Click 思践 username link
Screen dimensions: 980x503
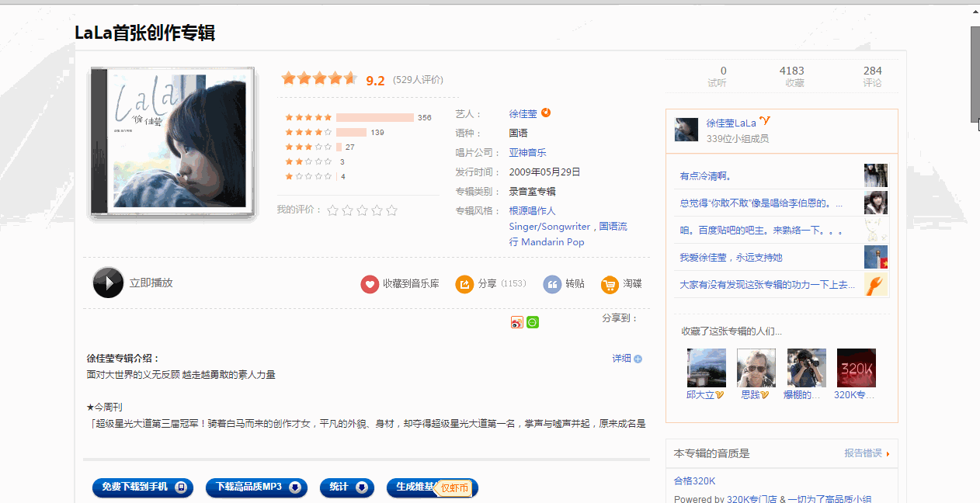click(750, 395)
